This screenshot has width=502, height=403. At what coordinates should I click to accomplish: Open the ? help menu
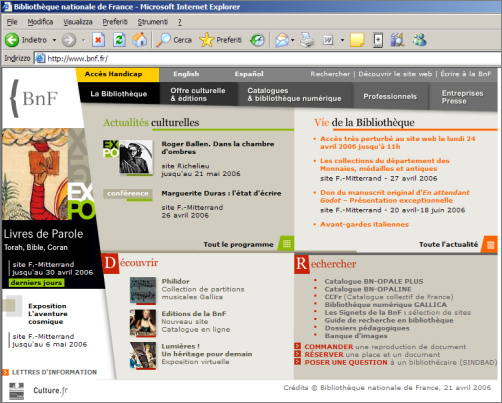[x=180, y=22]
